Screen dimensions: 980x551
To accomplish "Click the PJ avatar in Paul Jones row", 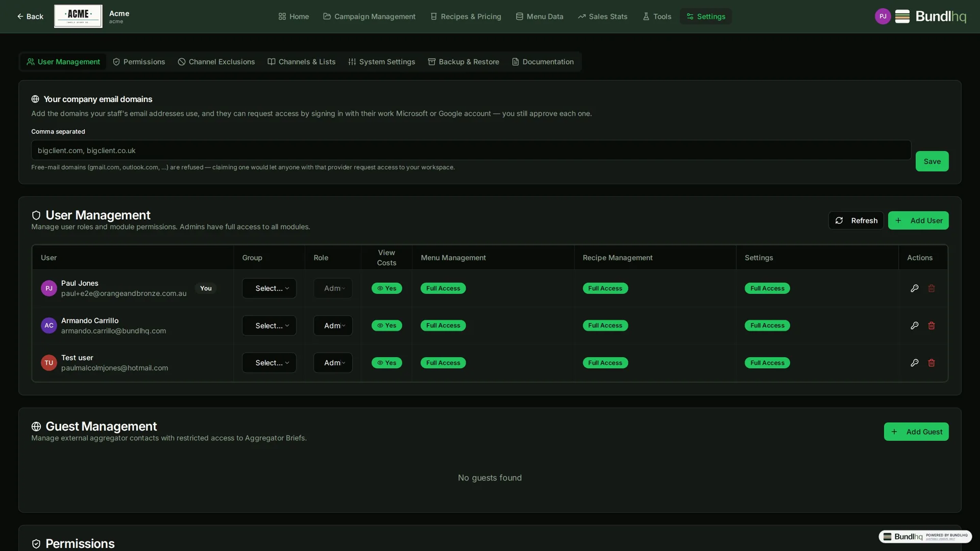I will pos(49,288).
